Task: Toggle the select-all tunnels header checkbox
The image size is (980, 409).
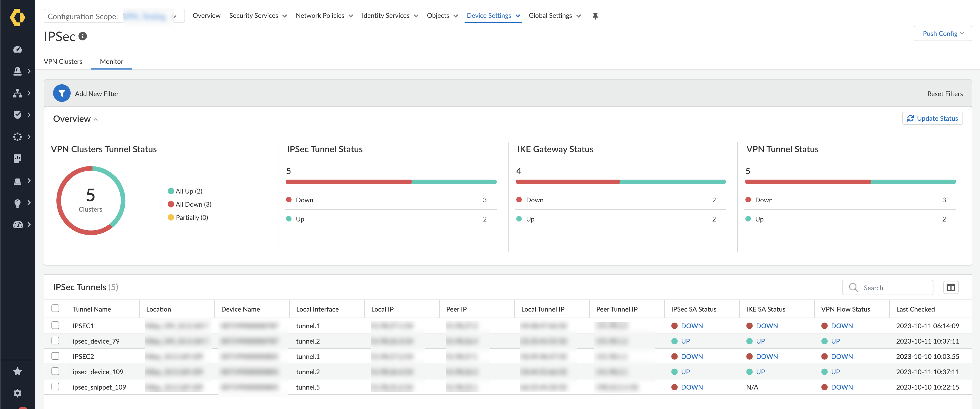Action: pos(56,309)
